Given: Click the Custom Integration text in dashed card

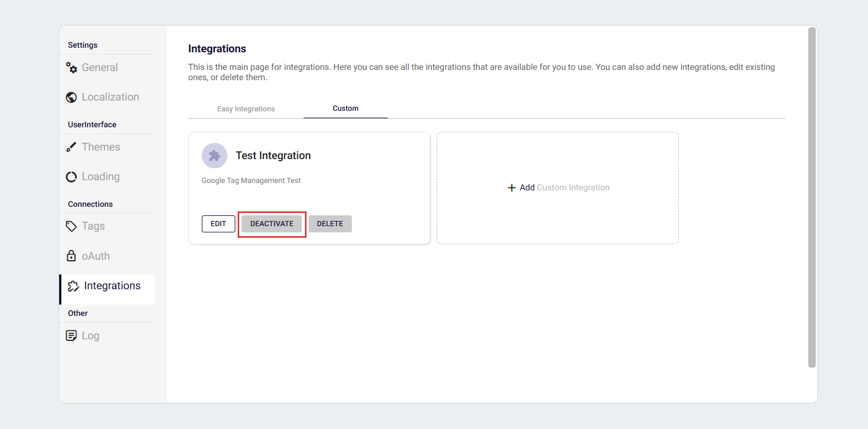Looking at the screenshot, I should (x=573, y=188).
